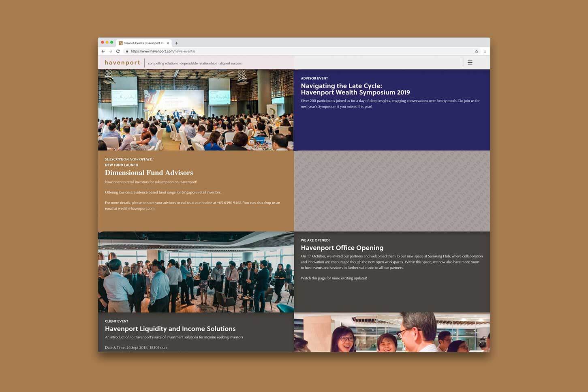Open a new tab with plus
Screen dimensions: 588x392
177,43
